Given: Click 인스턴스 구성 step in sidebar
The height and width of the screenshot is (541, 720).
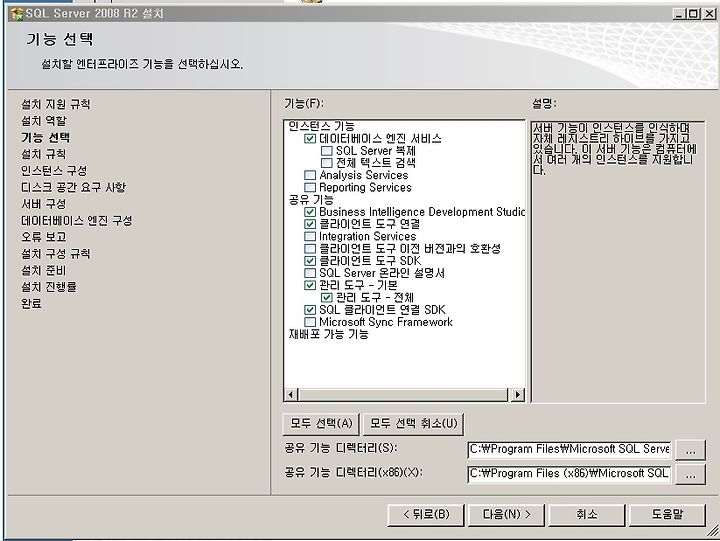Looking at the screenshot, I should pos(54,171).
